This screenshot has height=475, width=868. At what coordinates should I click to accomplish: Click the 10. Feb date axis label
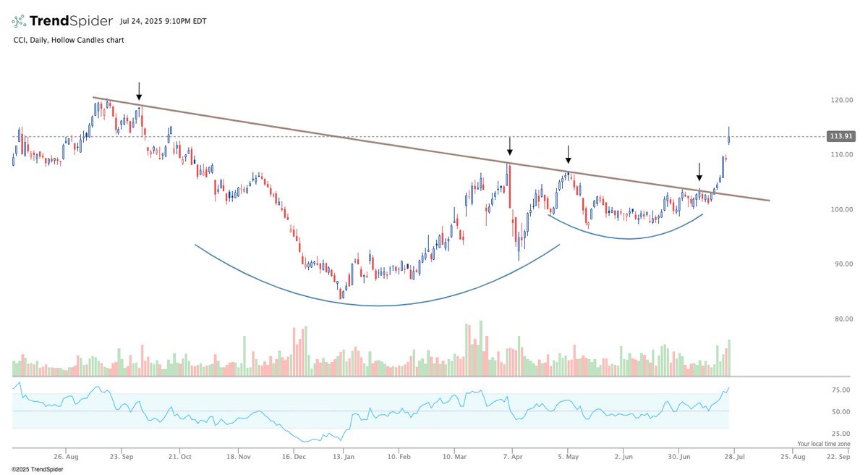pos(399,458)
